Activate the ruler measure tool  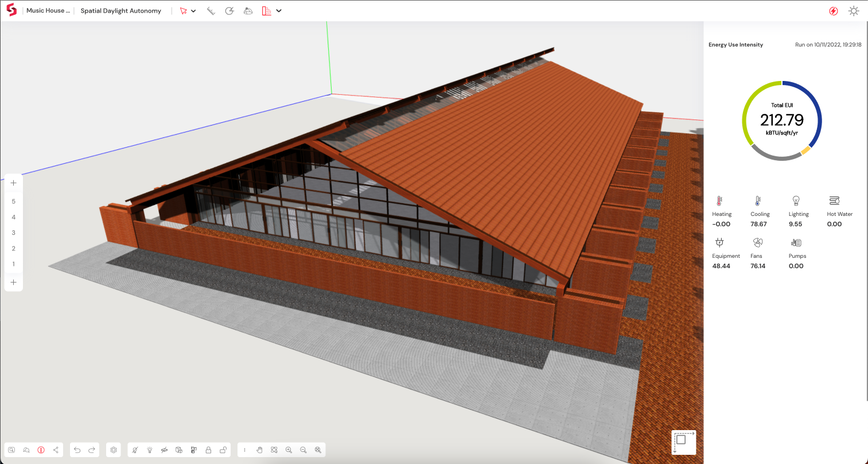[x=211, y=11]
